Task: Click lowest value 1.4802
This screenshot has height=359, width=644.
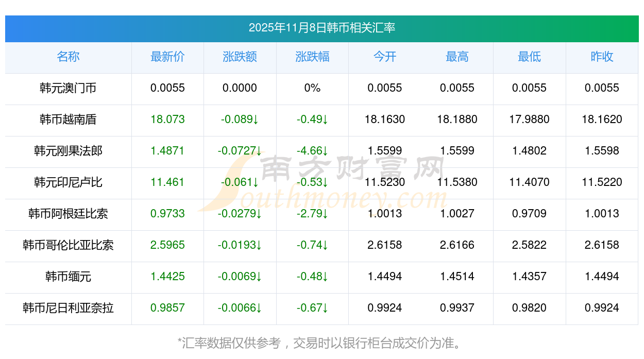Action: point(529,151)
